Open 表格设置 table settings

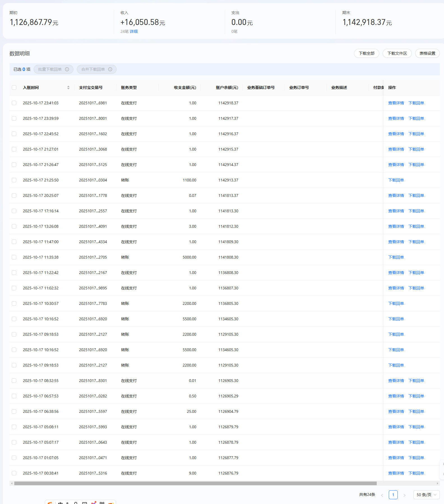pyautogui.click(x=427, y=53)
